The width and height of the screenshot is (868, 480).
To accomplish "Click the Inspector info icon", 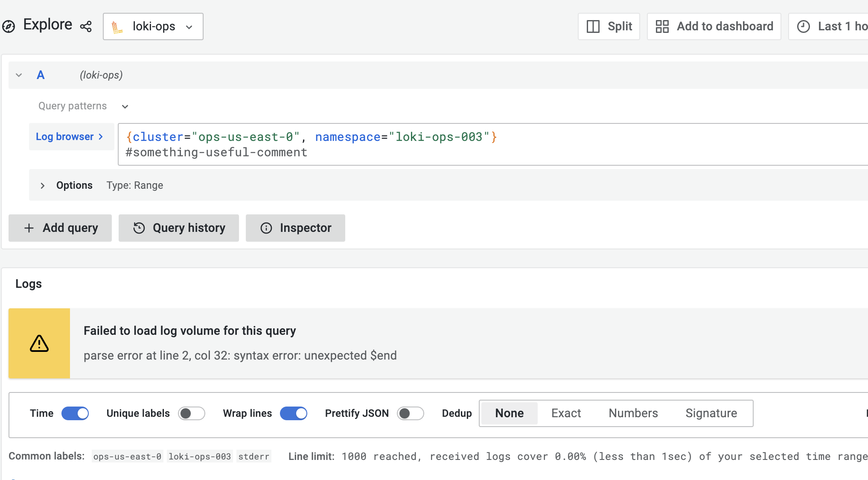I will tap(266, 228).
